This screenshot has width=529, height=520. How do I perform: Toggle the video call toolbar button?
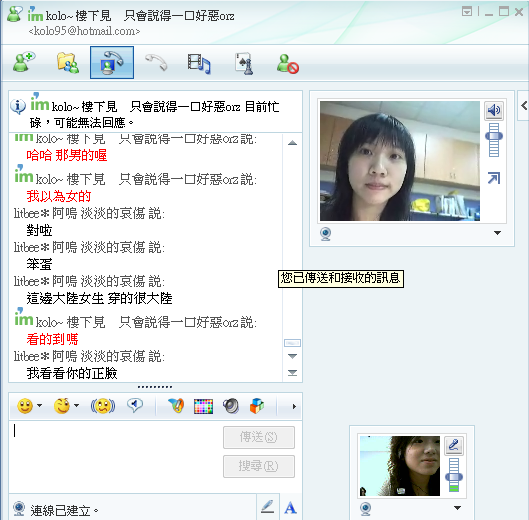[112, 62]
